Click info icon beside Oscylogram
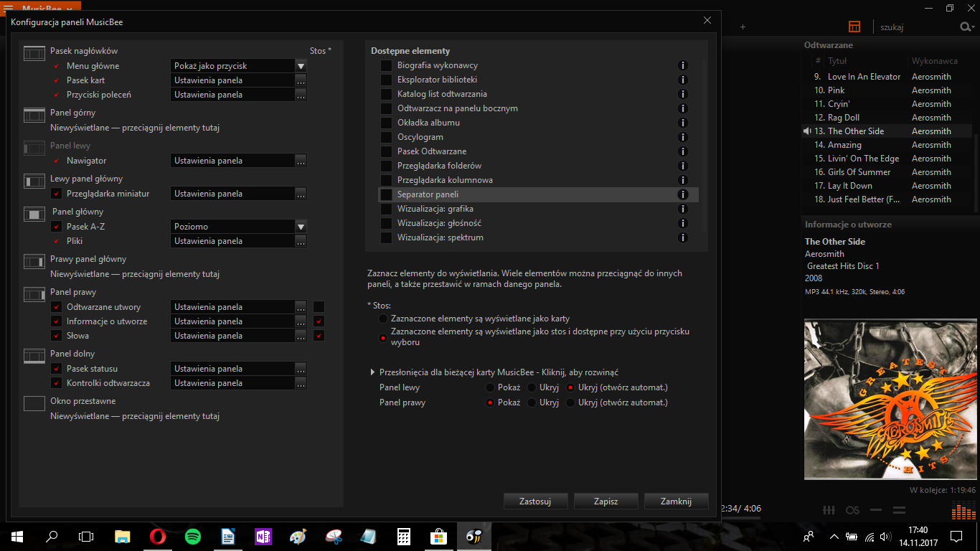980x551 pixels. [683, 137]
